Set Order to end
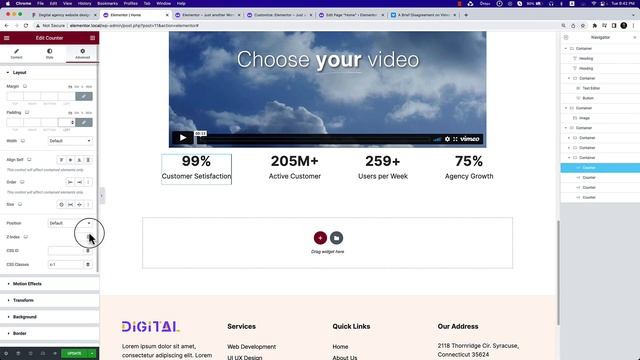Image resolution: width=640 pixels, height=360 pixels. click(x=79, y=182)
